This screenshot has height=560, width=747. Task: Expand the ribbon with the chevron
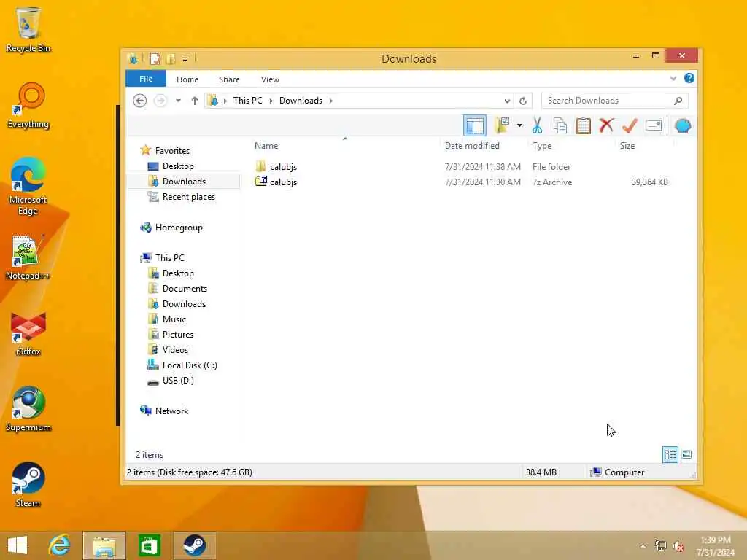point(673,79)
